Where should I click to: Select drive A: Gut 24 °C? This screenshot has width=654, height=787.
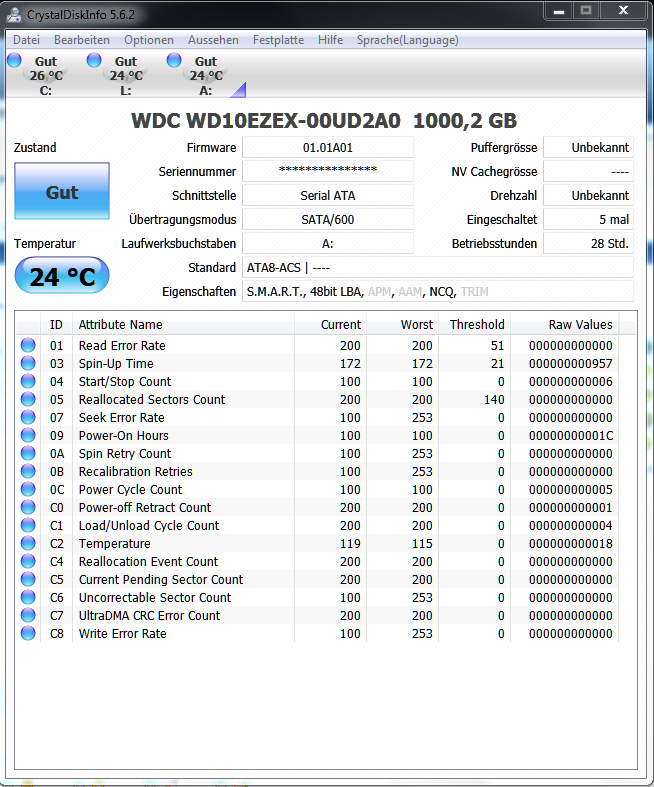[206, 75]
